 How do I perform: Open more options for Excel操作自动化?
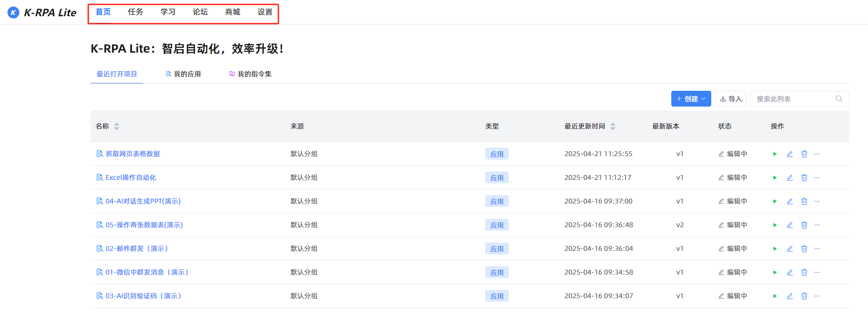tap(817, 178)
